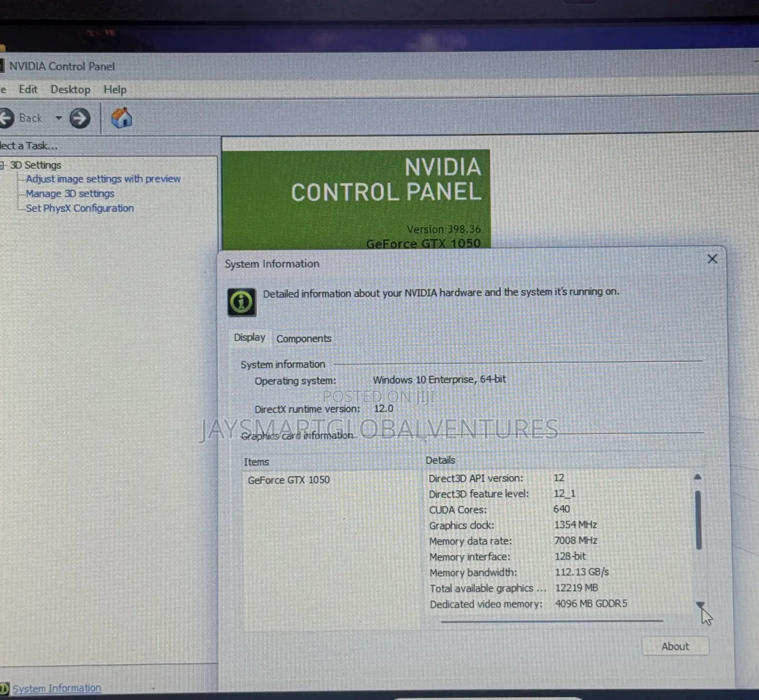The image size is (759, 700).
Task: Open the Edit menu
Action: tap(28, 89)
